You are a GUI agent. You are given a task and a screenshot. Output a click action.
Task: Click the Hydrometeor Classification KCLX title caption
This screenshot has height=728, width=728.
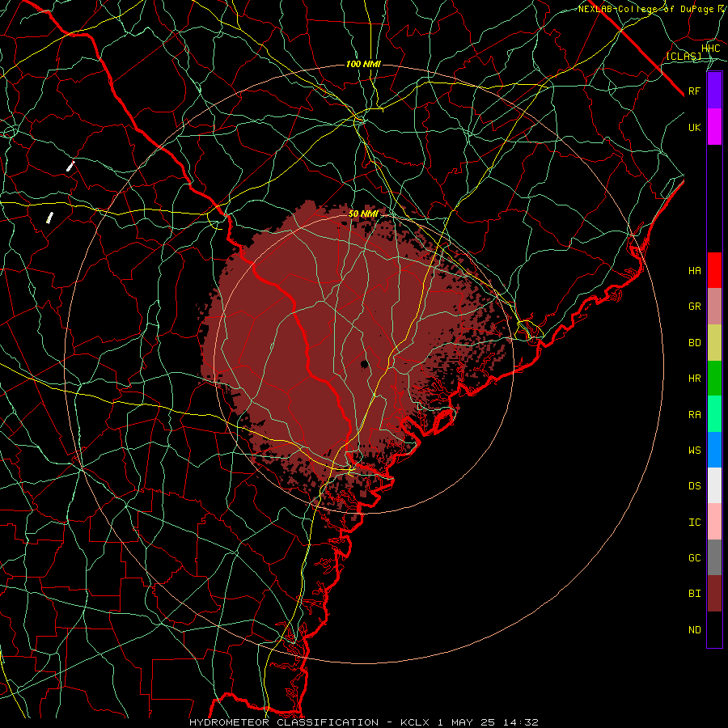(363, 722)
